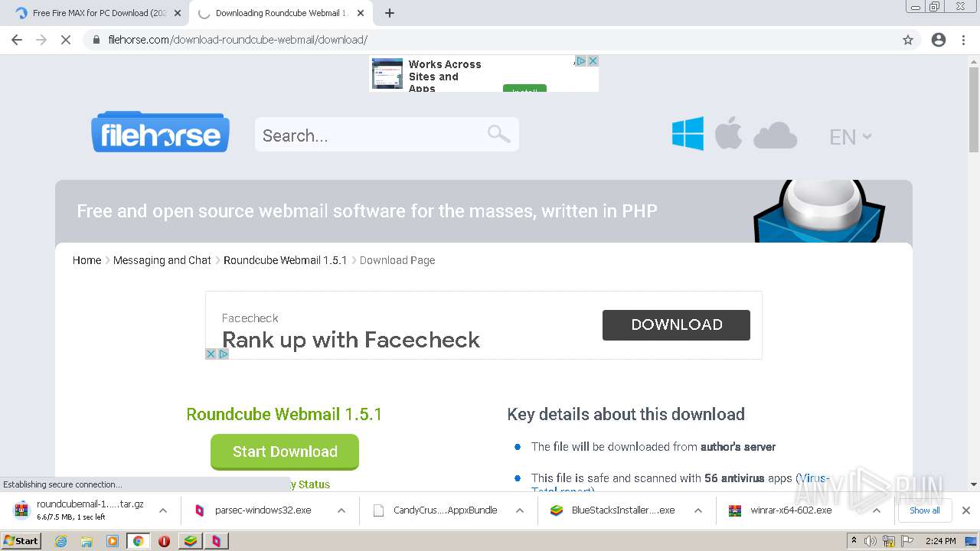980x551 pixels.
Task: Open Roundcube Webmail 1.5.1 breadcrumb
Action: [285, 260]
